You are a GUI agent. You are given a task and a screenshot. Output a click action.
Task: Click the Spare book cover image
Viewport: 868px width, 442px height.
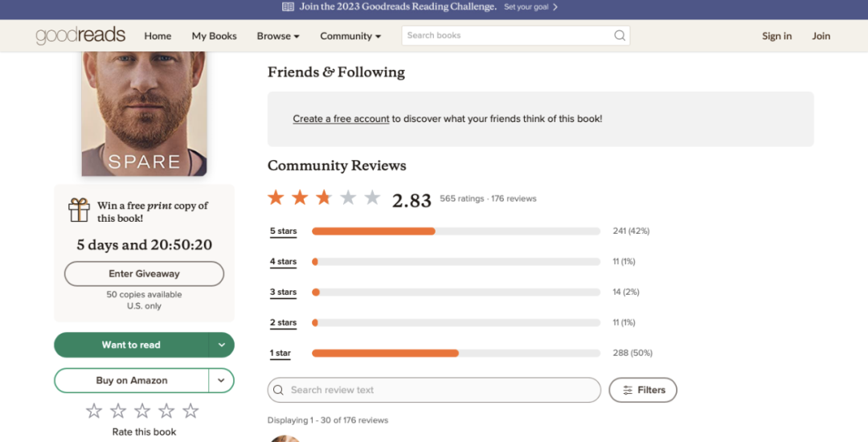145,114
